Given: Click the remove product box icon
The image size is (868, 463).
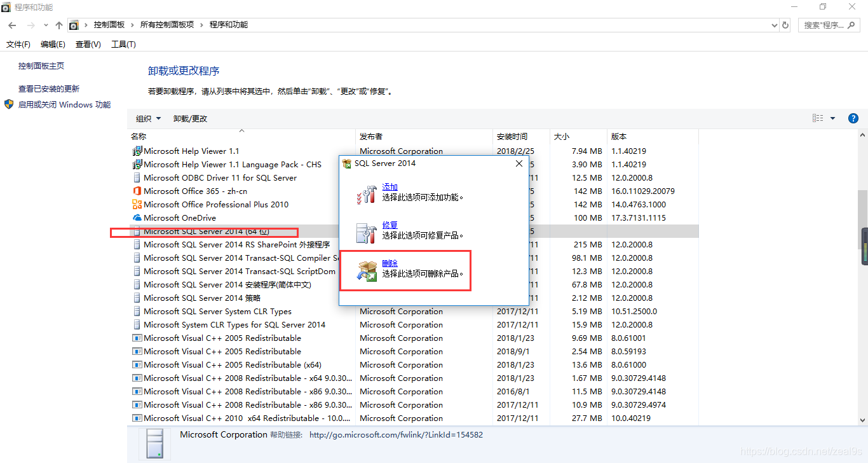Looking at the screenshot, I should pyautogui.click(x=367, y=271).
